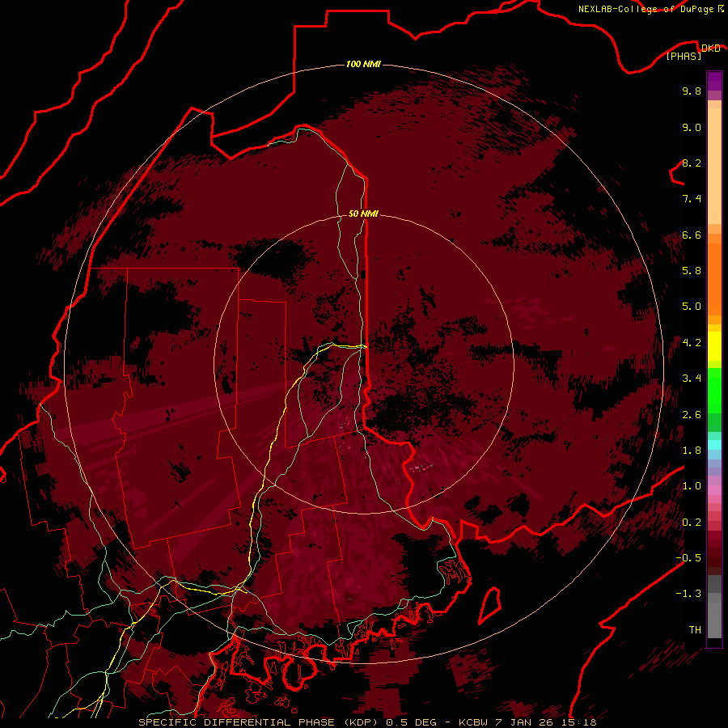728x728 pixels.
Task: Pick the purple top segment of color bar
Action: 714,81
